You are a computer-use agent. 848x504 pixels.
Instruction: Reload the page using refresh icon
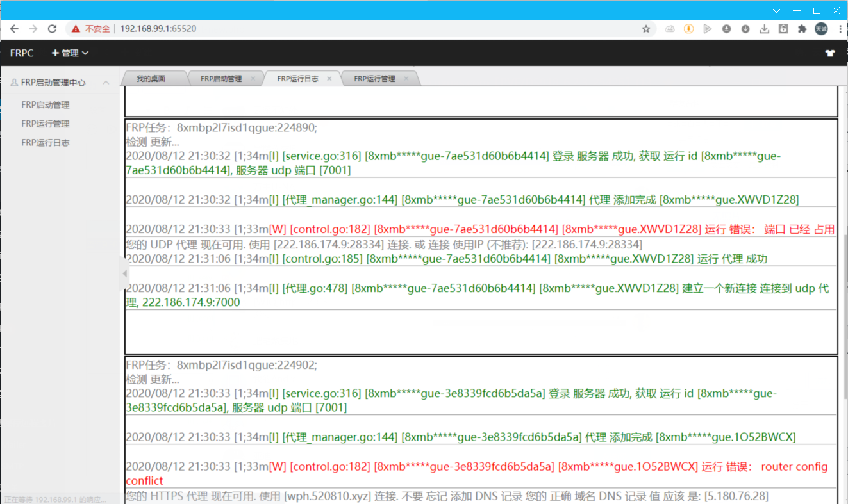coord(53,29)
